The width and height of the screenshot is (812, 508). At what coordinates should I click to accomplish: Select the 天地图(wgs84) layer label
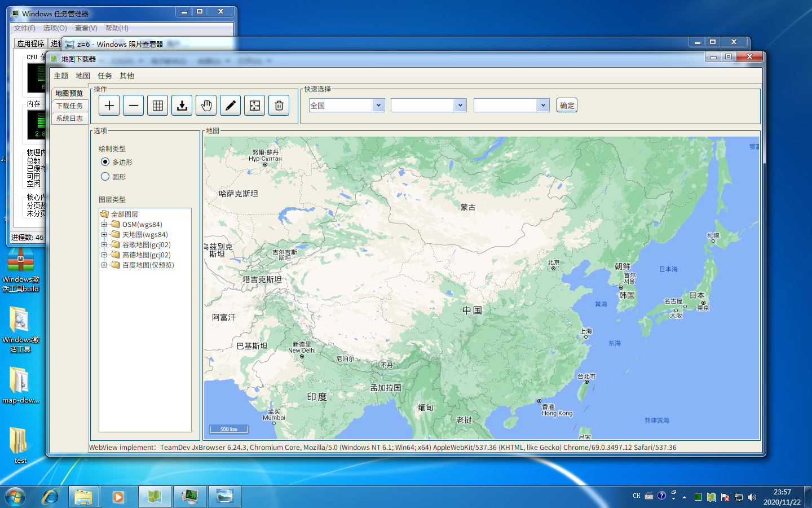145,234
